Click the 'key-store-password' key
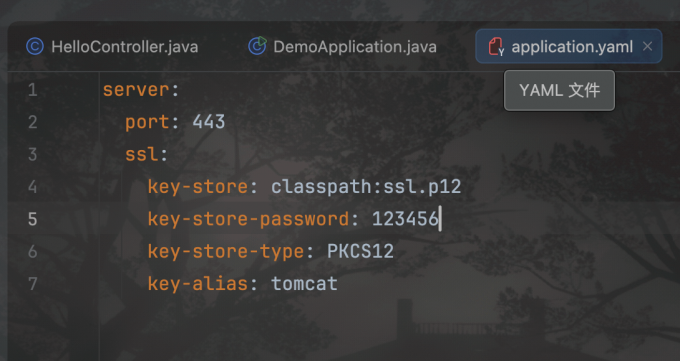The image size is (680, 361). pyautogui.click(x=248, y=219)
